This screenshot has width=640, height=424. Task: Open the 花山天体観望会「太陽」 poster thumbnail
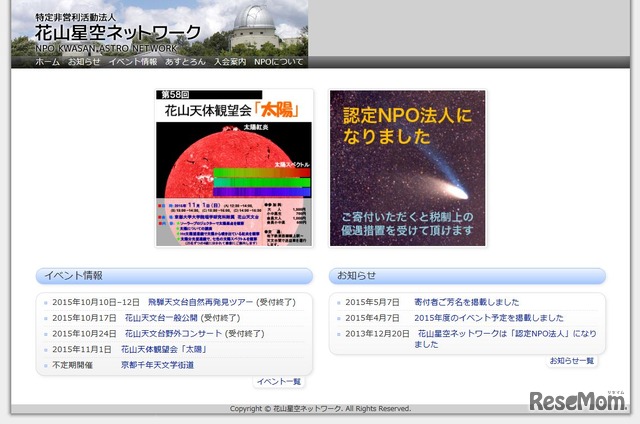pos(234,168)
